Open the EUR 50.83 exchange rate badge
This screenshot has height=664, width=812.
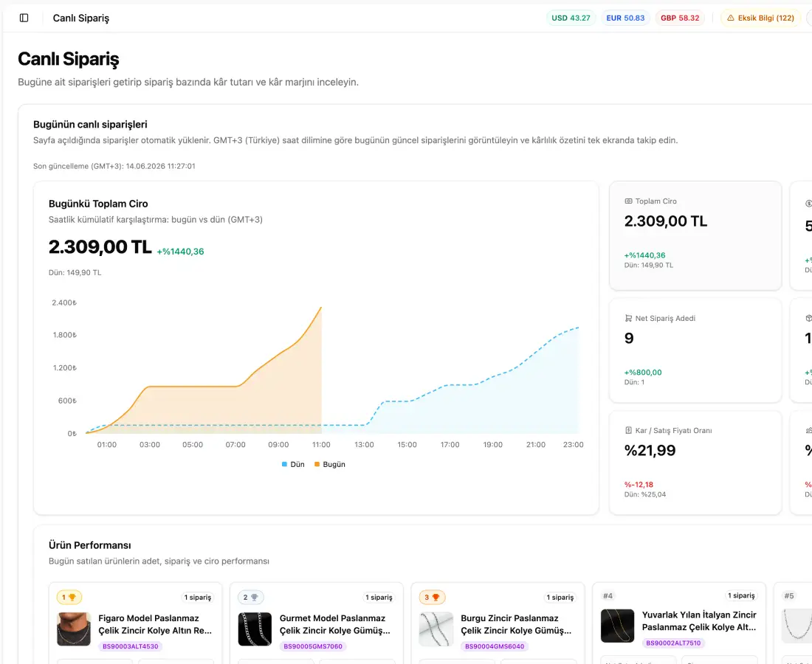[x=625, y=18]
